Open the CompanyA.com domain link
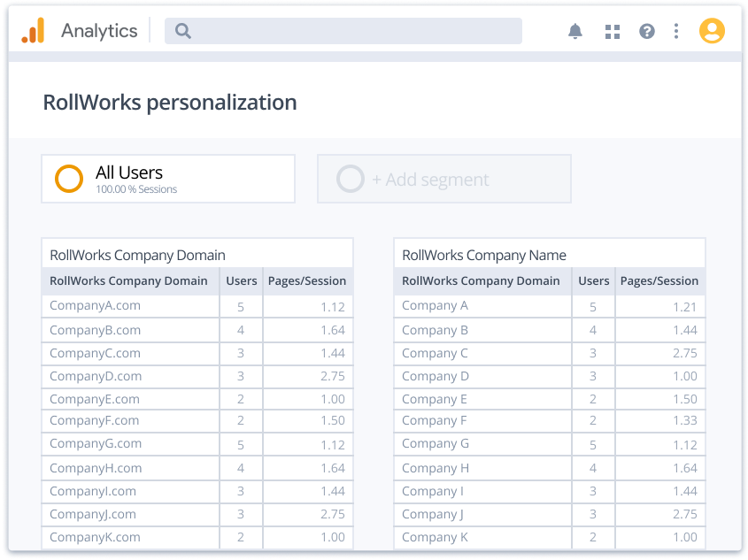The height and width of the screenshot is (560, 748). [95, 306]
